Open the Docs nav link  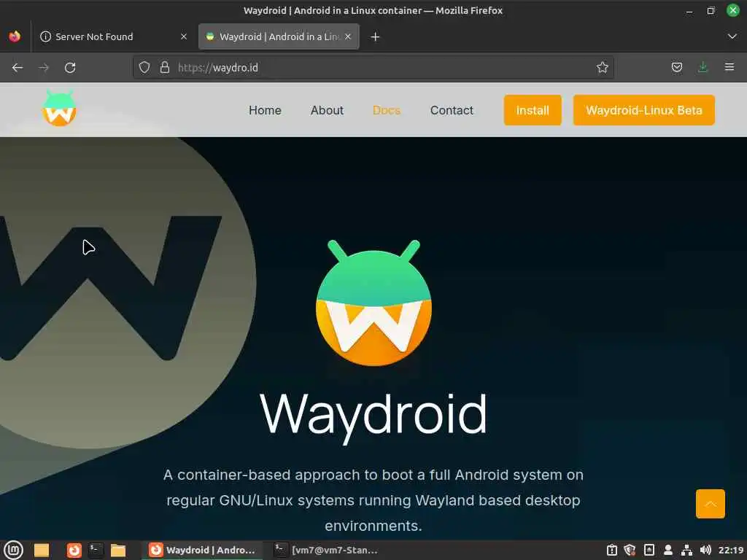click(x=387, y=111)
